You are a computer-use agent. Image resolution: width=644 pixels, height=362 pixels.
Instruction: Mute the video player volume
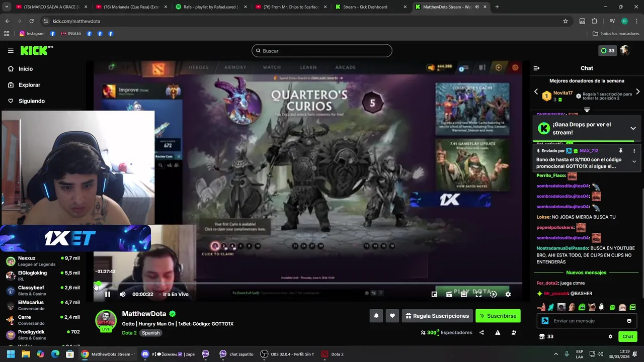pyautogui.click(x=122, y=294)
